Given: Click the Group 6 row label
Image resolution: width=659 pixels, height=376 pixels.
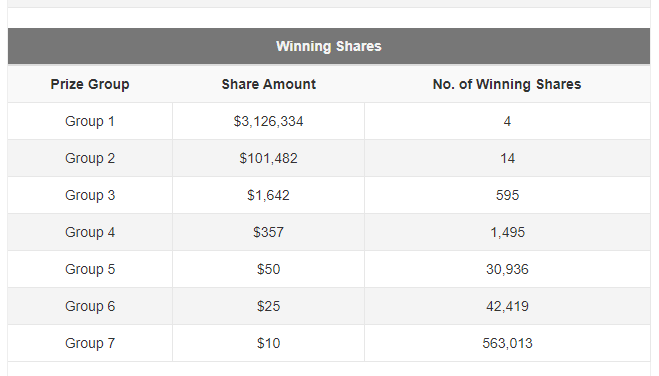Looking at the screenshot, I should tap(90, 306).
